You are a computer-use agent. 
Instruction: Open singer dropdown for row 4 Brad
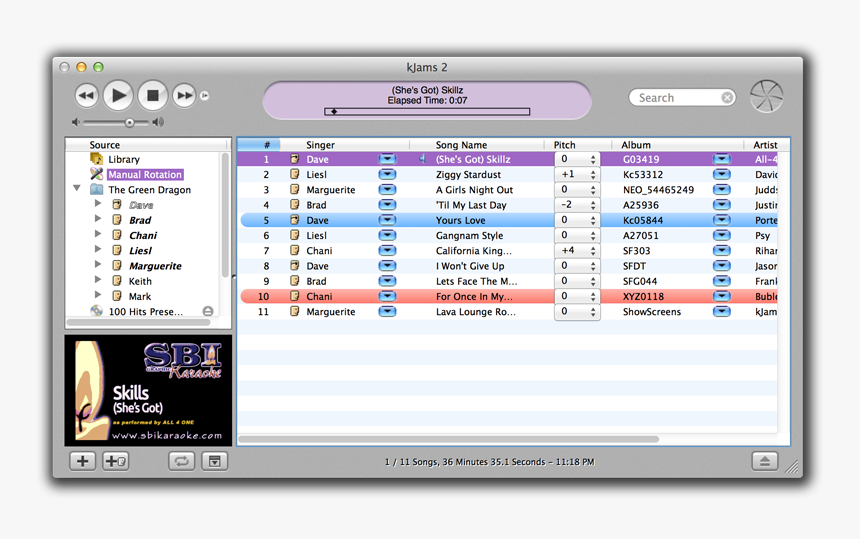pyautogui.click(x=387, y=205)
